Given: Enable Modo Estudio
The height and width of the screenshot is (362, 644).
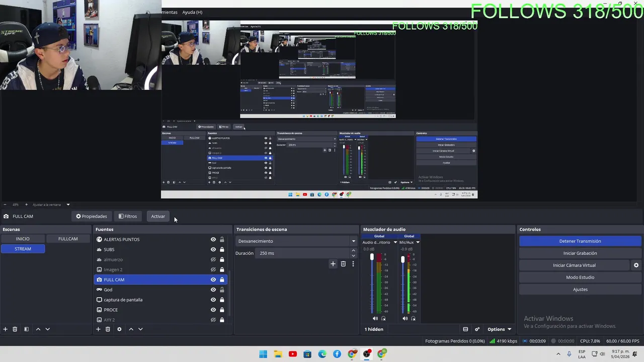Looking at the screenshot, I should (580, 278).
